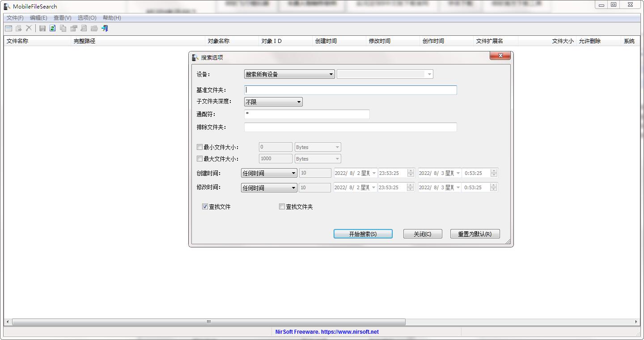Click the 开始搜索(S) button

(x=363, y=234)
